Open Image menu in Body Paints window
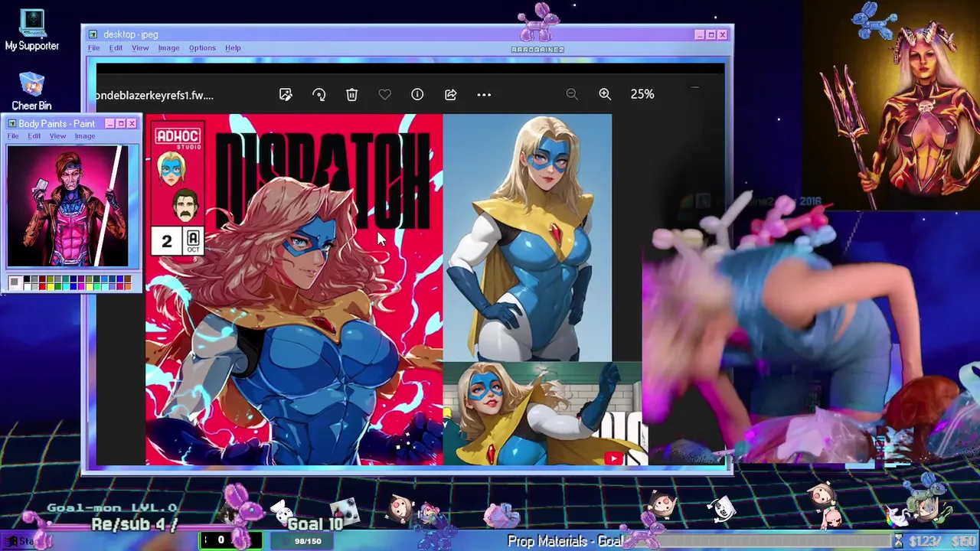The height and width of the screenshot is (551, 980). [85, 136]
